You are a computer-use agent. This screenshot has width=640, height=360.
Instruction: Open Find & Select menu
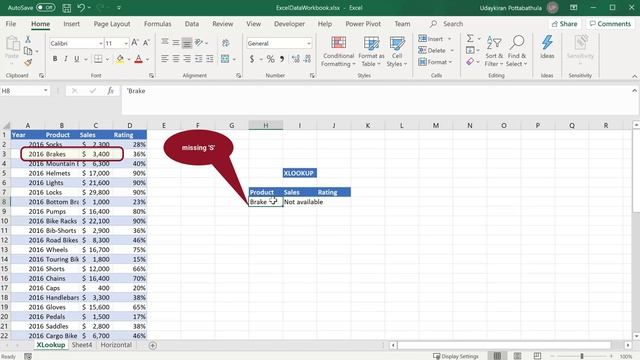point(517,51)
